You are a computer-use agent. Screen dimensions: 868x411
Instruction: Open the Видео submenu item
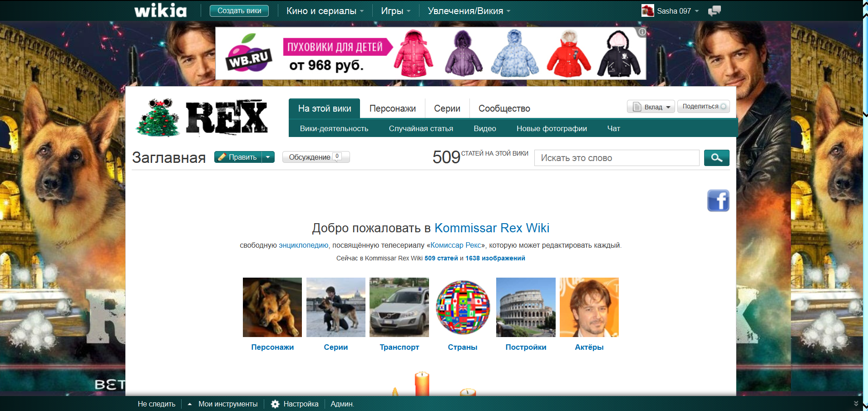pyautogui.click(x=484, y=128)
